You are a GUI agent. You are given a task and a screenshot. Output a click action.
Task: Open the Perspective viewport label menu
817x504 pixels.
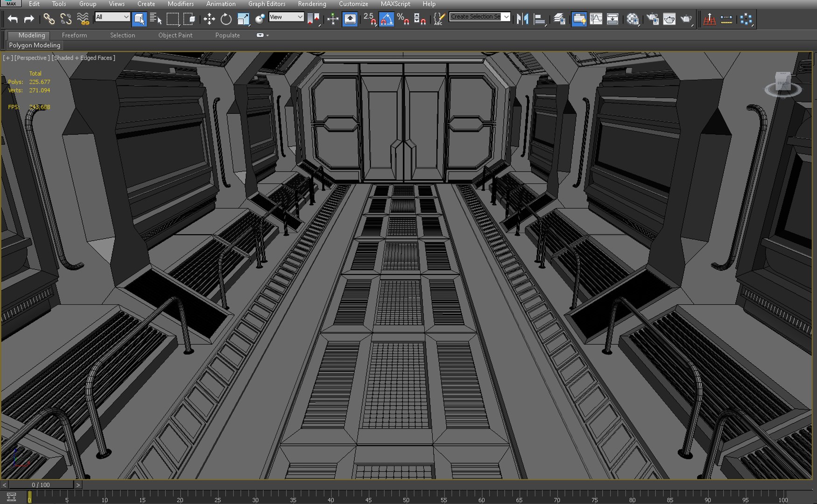click(x=32, y=58)
